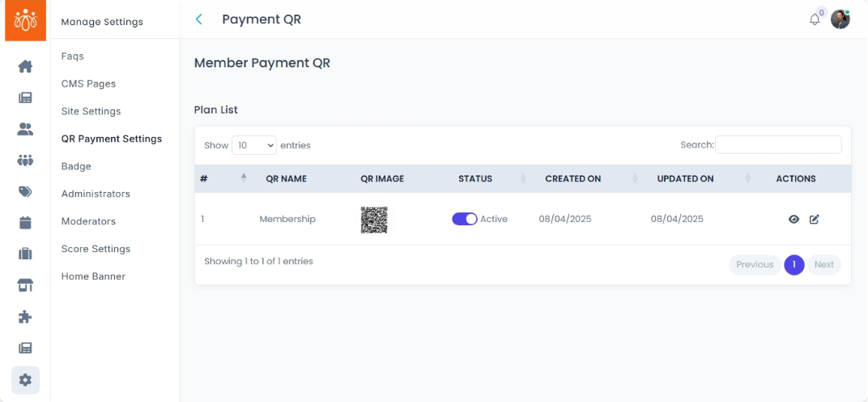Open the tags icon in sidebar
Screen dimensions: 868x402
(25, 192)
